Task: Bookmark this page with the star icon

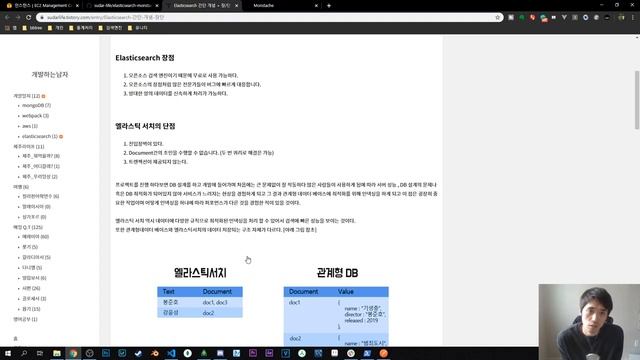Action: click(x=498, y=17)
